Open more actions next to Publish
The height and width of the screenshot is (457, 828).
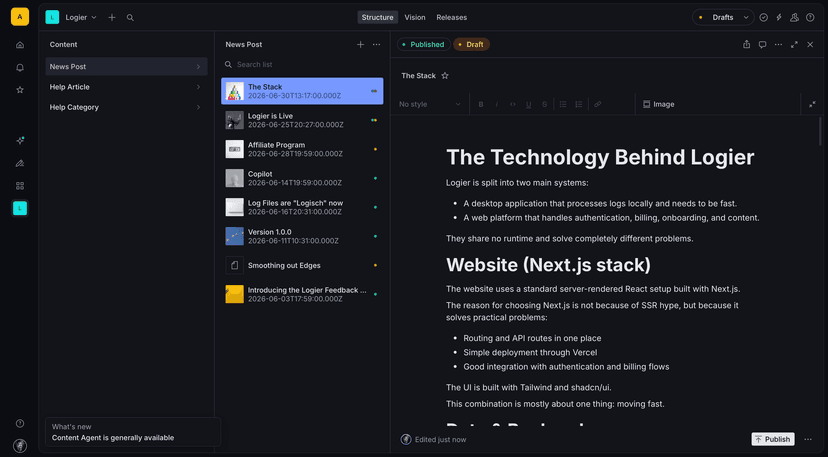point(808,439)
